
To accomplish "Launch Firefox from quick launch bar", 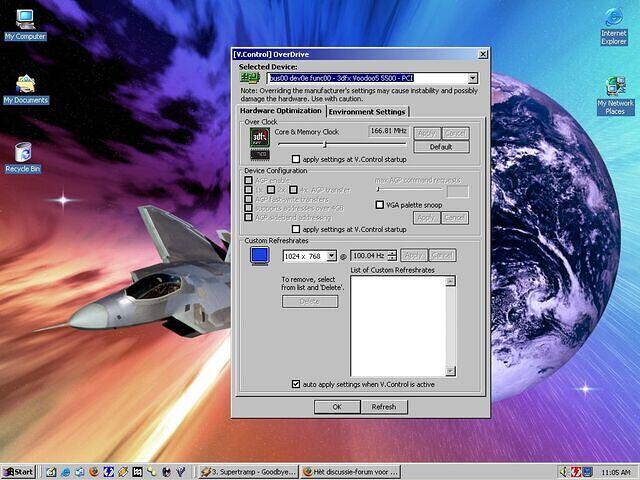I will tap(94, 472).
